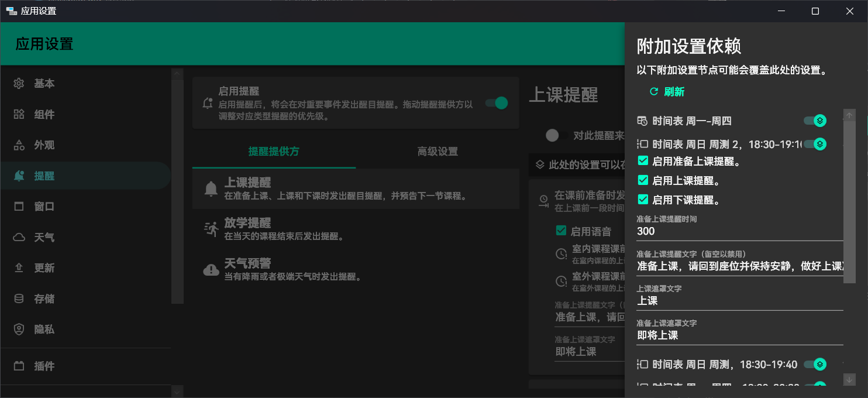Click the 插件 plugin icon in sidebar
Image resolution: width=868 pixels, height=398 pixels.
(19, 366)
